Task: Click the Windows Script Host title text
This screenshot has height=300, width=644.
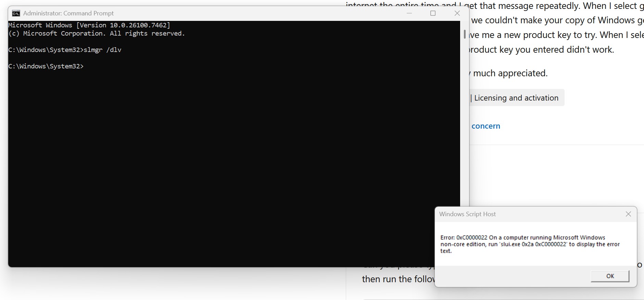Action: [467, 214]
